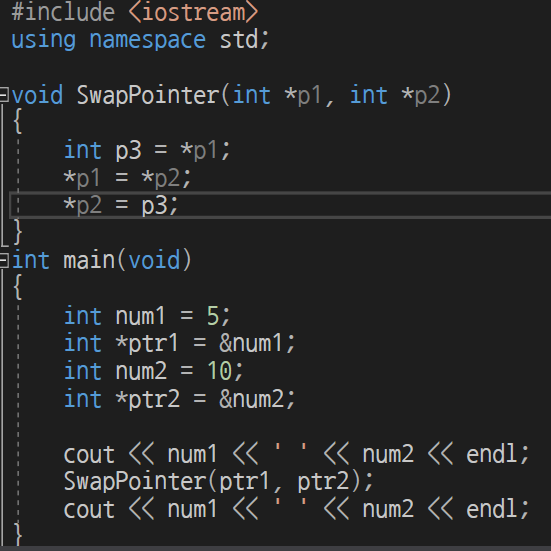The height and width of the screenshot is (551, 551).
Task: Click 'int num1 = 5;' line
Action: [x=147, y=316]
